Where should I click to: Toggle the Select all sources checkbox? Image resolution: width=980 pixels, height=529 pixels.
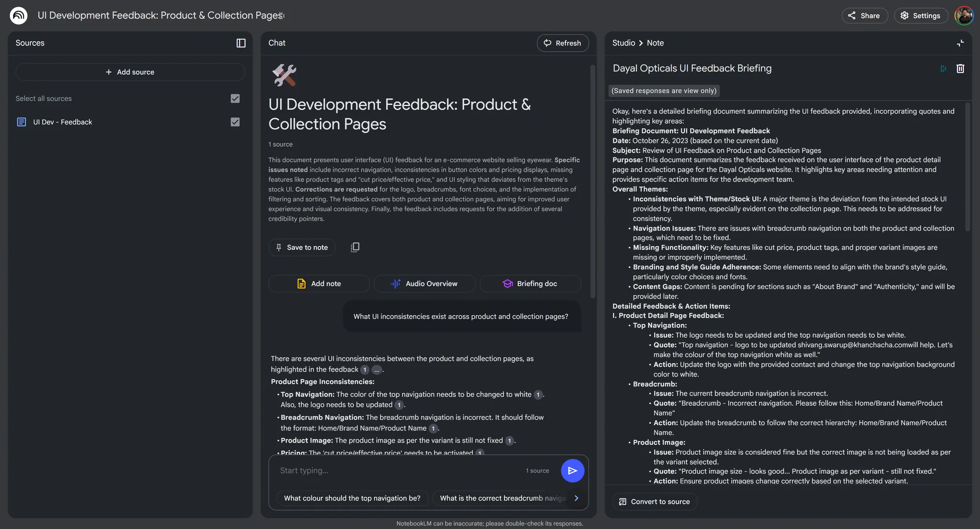[235, 99]
